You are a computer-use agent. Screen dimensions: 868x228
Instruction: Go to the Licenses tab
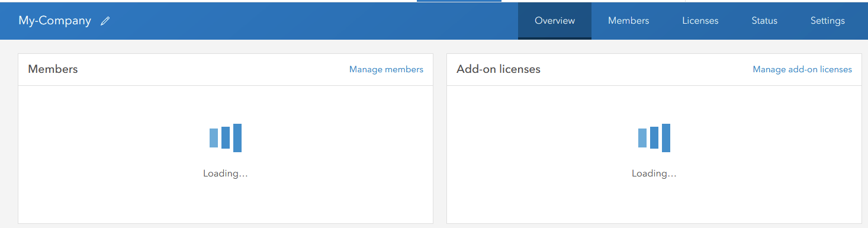pyautogui.click(x=700, y=21)
